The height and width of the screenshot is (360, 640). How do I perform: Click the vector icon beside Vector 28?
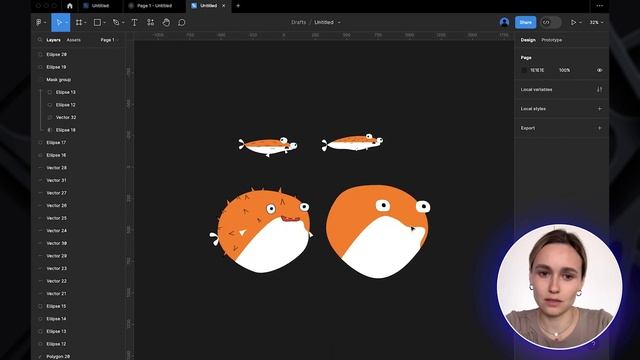click(x=40, y=168)
